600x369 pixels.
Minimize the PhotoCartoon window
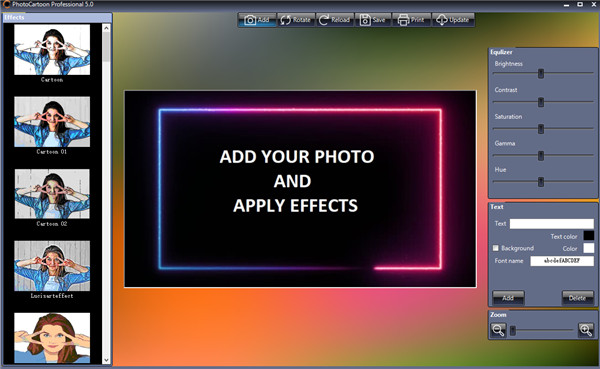coord(566,5)
